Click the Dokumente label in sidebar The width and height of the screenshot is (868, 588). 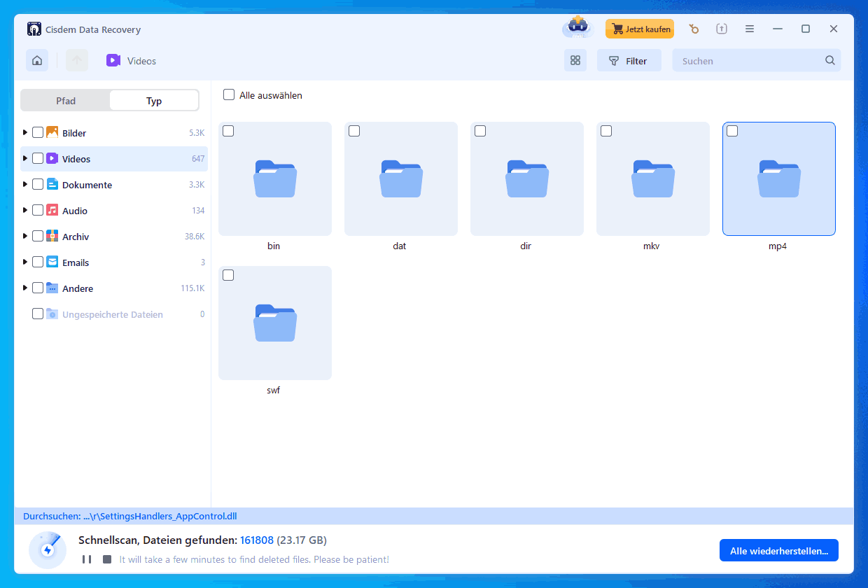coord(87,185)
